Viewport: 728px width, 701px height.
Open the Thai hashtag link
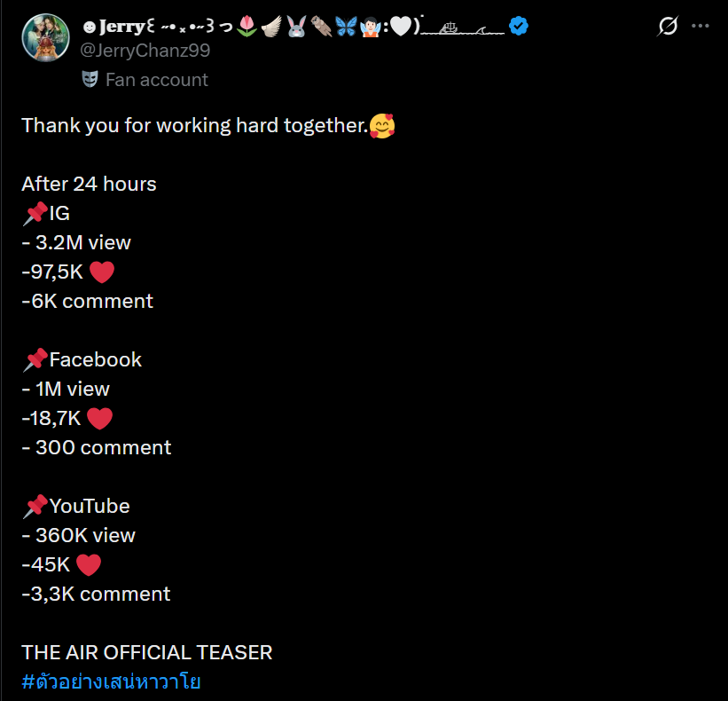[x=111, y=681]
